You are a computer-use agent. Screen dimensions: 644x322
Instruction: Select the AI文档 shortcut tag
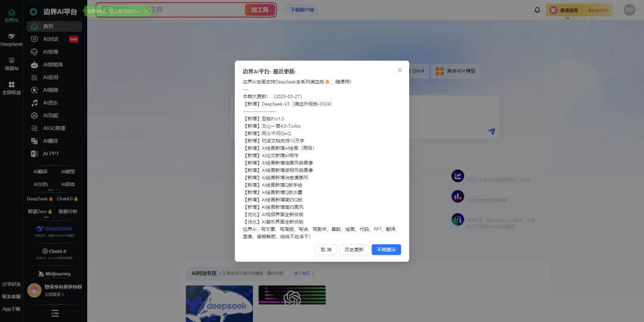coord(40,184)
